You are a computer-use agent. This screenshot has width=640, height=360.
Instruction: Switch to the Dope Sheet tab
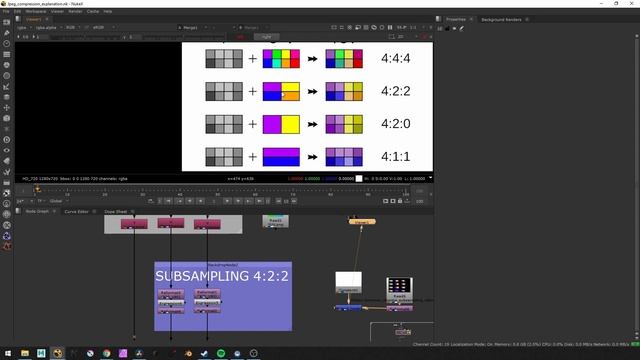click(116, 211)
